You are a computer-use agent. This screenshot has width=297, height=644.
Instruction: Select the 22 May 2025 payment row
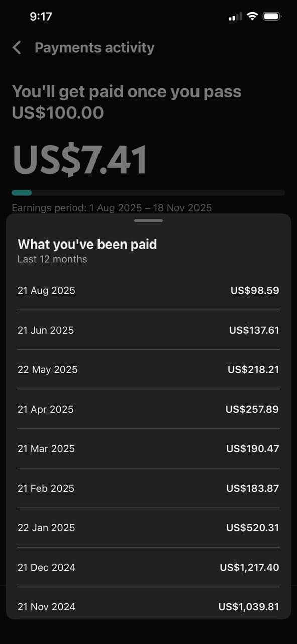tap(148, 369)
